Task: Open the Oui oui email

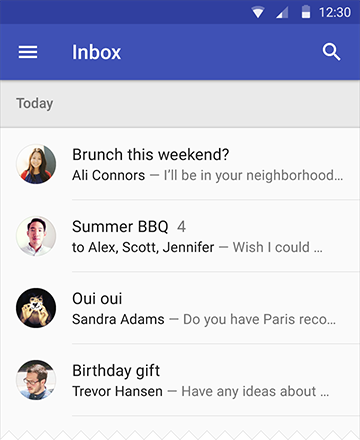Action: coord(180,308)
